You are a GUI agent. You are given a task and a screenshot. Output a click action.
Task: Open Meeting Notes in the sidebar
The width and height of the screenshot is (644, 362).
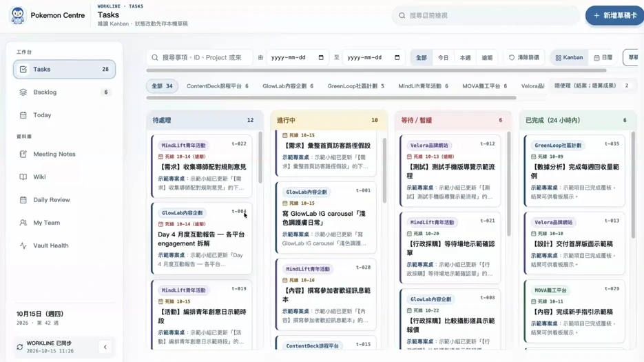pyautogui.click(x=65, y=154)
